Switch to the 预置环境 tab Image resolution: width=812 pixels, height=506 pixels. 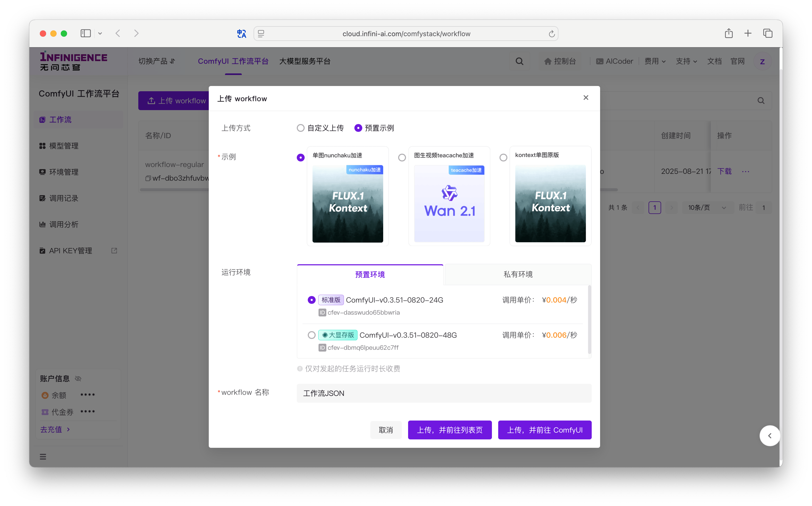(370, 274)
